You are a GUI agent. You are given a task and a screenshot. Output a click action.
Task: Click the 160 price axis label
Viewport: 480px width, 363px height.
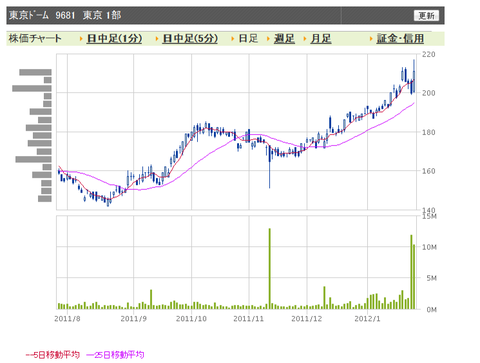click(x=429, y=171)
